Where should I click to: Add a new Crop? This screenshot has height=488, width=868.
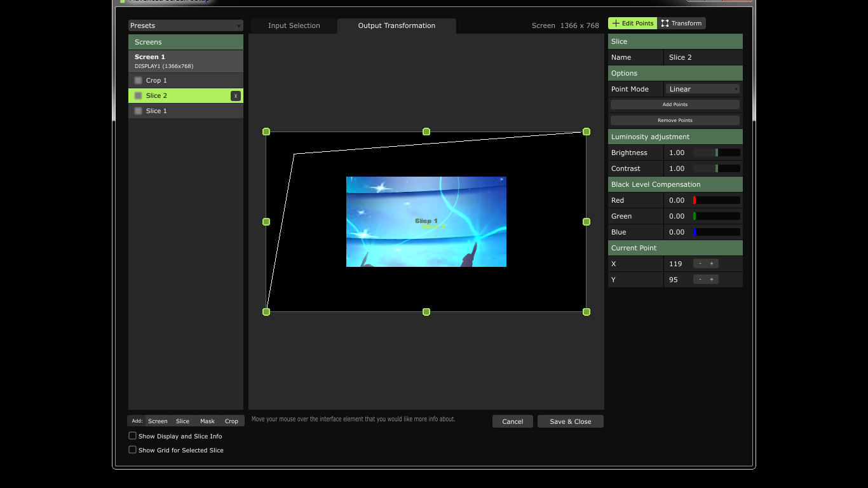pyautogui.click(x=231, y=421)
